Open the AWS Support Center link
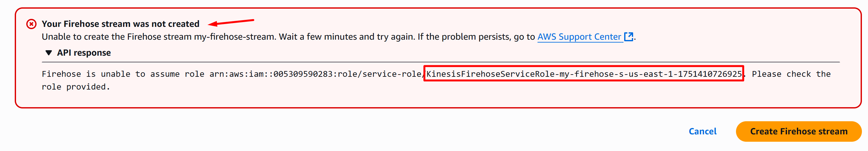The width and height of the screenshot is (868, 151). coord(579,37)
